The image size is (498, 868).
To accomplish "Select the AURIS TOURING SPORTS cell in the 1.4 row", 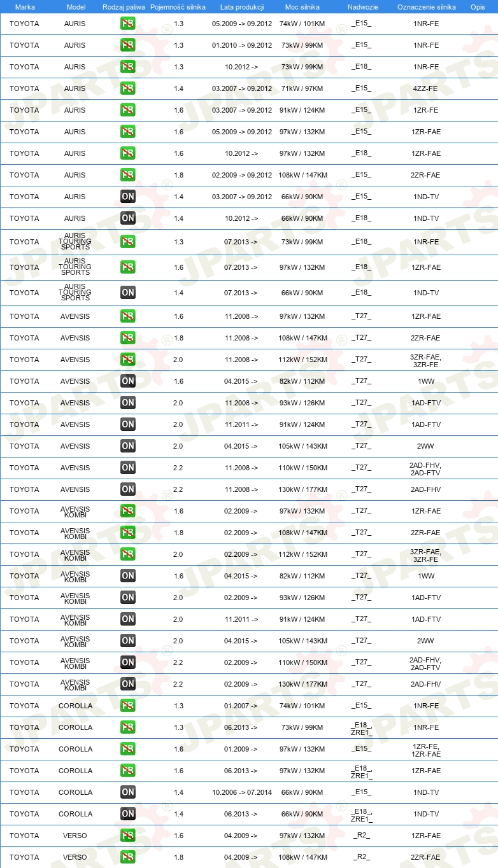I will 75,293.
